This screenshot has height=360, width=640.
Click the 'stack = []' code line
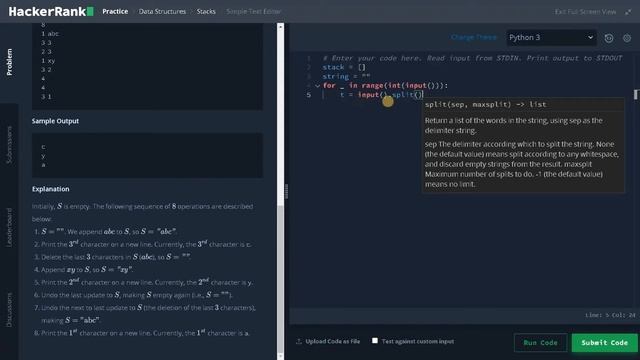click(344, 67)
